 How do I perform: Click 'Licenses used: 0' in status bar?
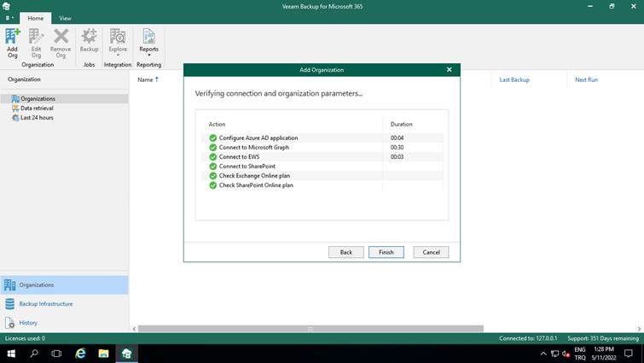[25, 338]
